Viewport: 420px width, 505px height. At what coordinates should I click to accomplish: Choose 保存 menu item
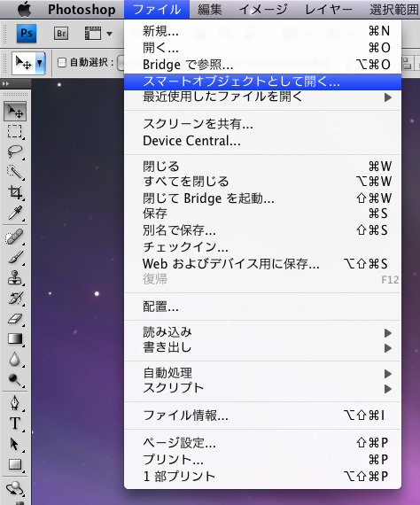pos(263,214)
